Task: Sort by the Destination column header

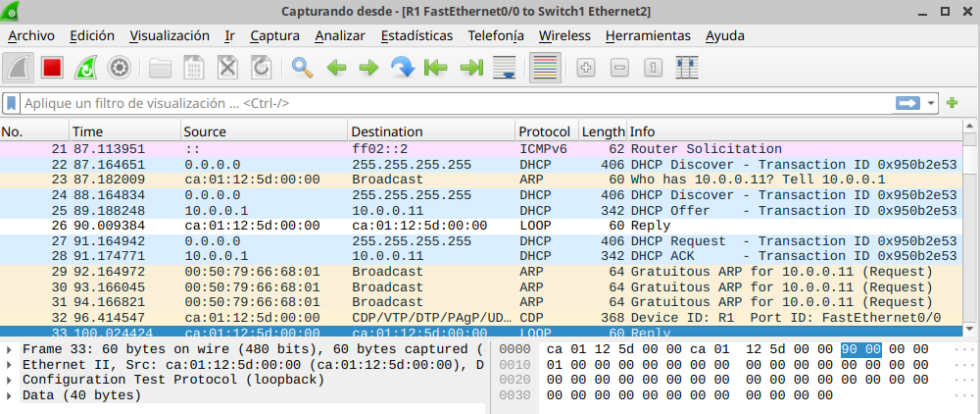Action: (x=432, y=132)
